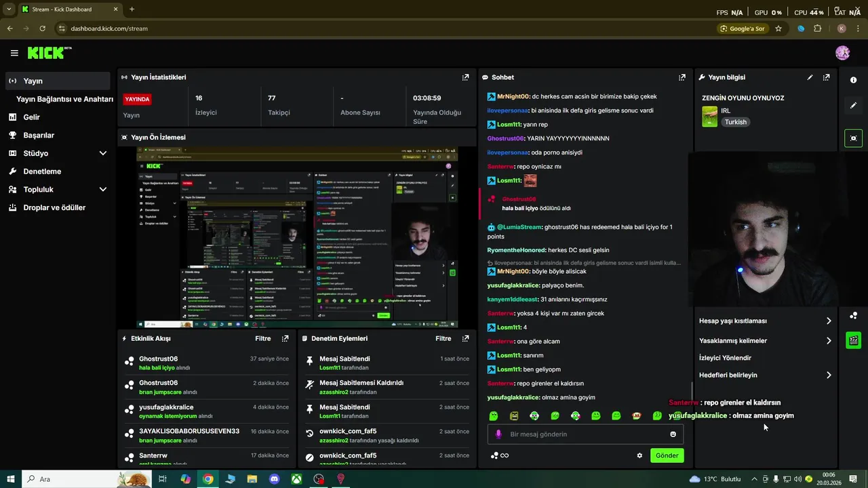Open Filtre in Etkinlik Akışı panel

point(262,338)
